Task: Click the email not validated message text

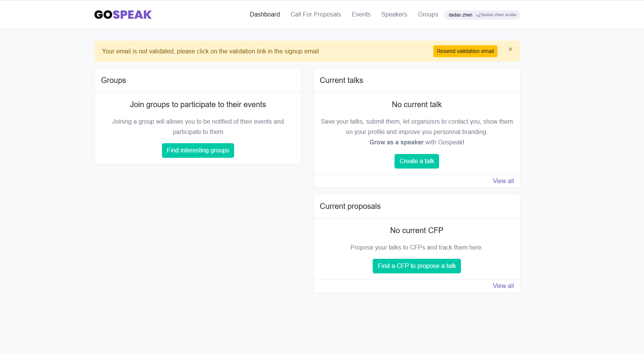Action: (x=210, y=51)
